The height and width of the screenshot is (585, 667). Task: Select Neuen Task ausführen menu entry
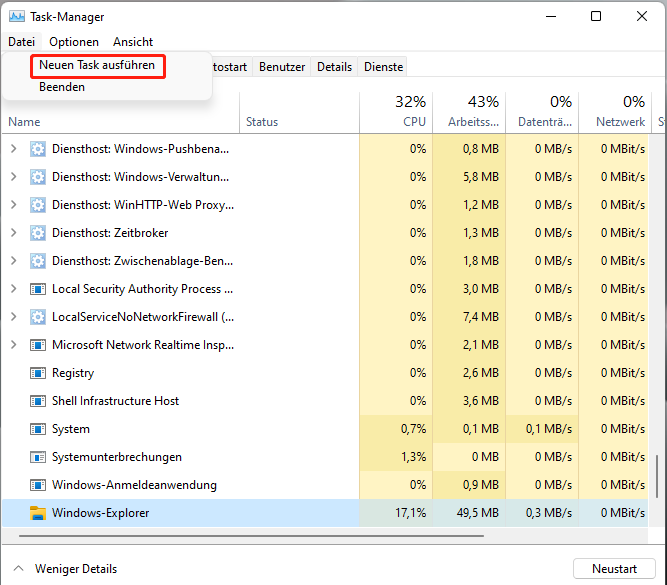point(97,65)
